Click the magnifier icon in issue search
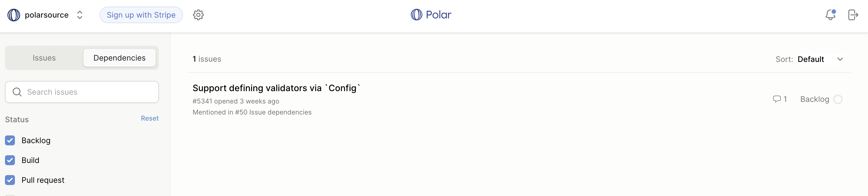The image size is (868, 196). (17, 92)
